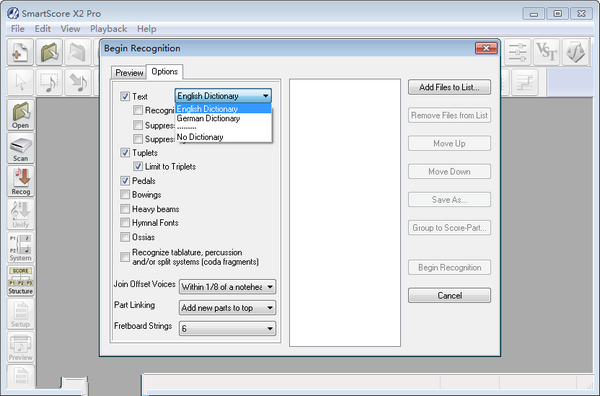Select English Dictionary from the list
The width and height of the screenshot is (600, 396).
[223, 109]
